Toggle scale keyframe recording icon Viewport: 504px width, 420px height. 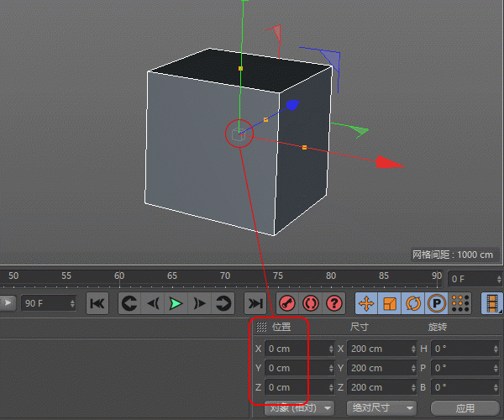(390, 303)
